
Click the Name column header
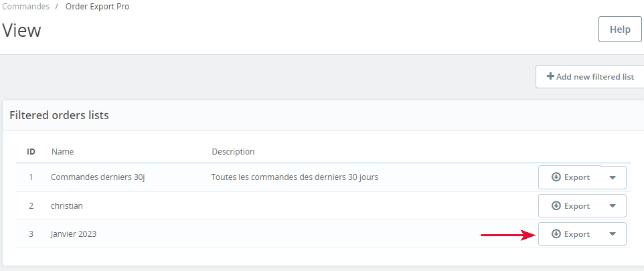point(62,151)
